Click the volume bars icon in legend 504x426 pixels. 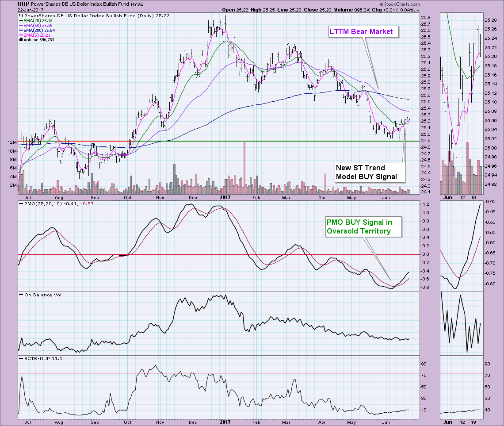point(21,39)
